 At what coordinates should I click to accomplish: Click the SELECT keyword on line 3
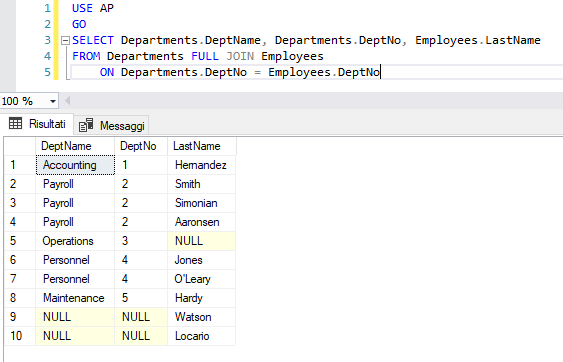(93, 40)
